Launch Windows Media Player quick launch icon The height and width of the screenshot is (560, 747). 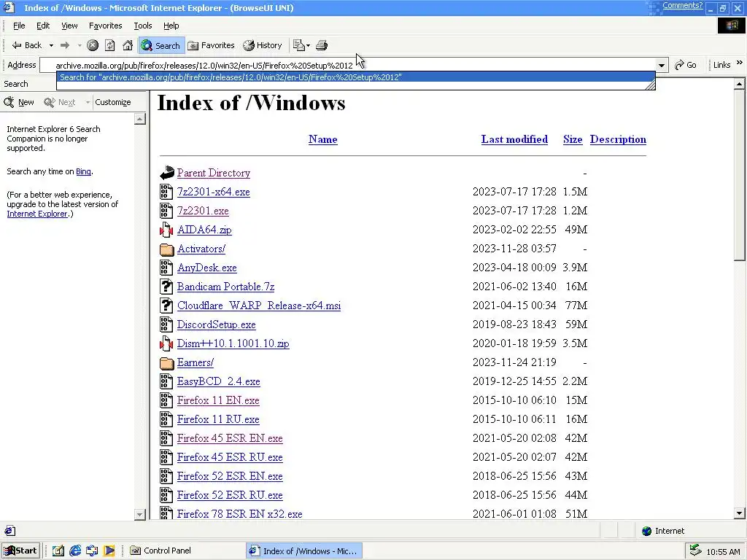click(109, 551)
